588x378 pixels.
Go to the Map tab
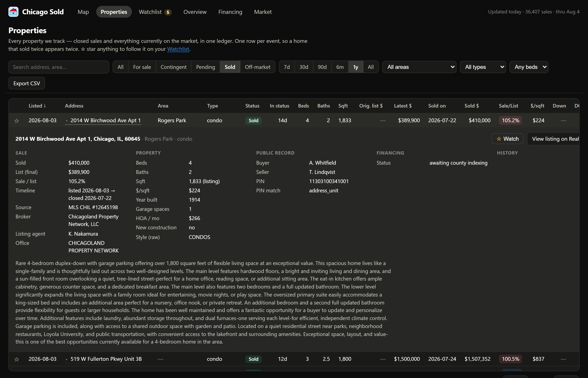pos(83,12)
